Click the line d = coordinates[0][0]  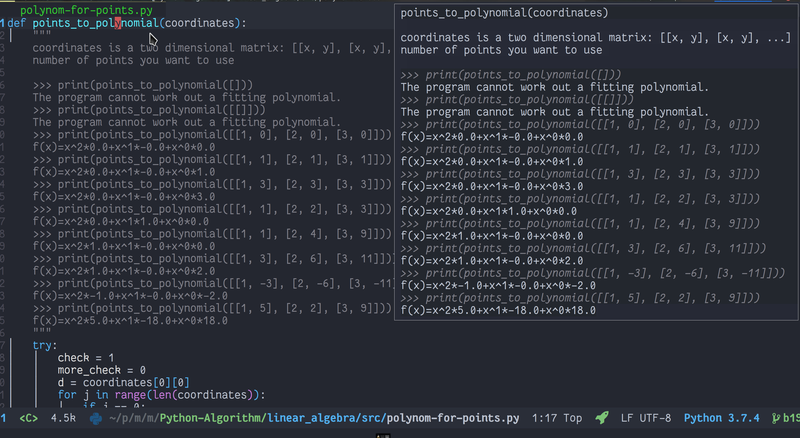[x=123, y=382]
